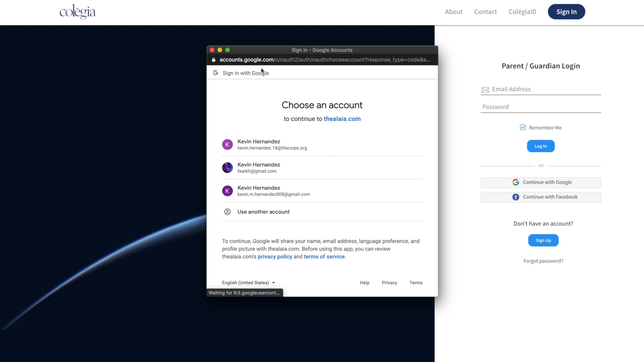Click the Facebook icon on Continue with Facebook
The image size is (644, 362).
point(516,197)
